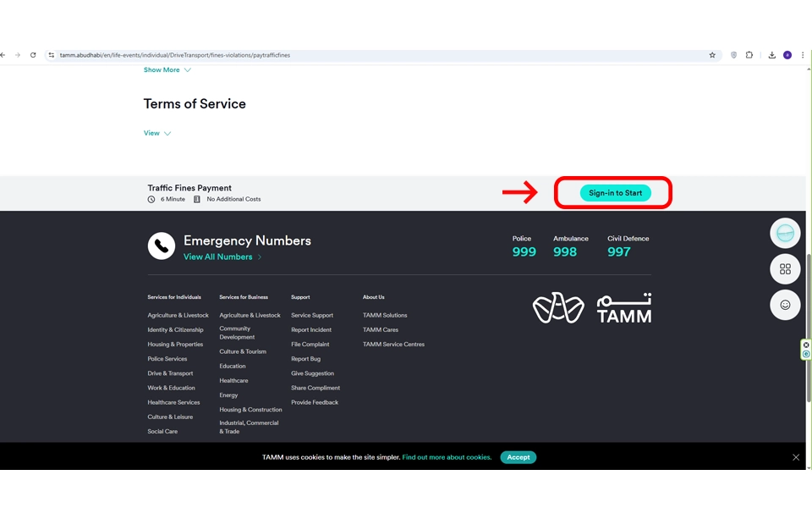This screenshot has width=812, height=508.
Task: Open Service Support link
Action: click(x=312, y=315)
